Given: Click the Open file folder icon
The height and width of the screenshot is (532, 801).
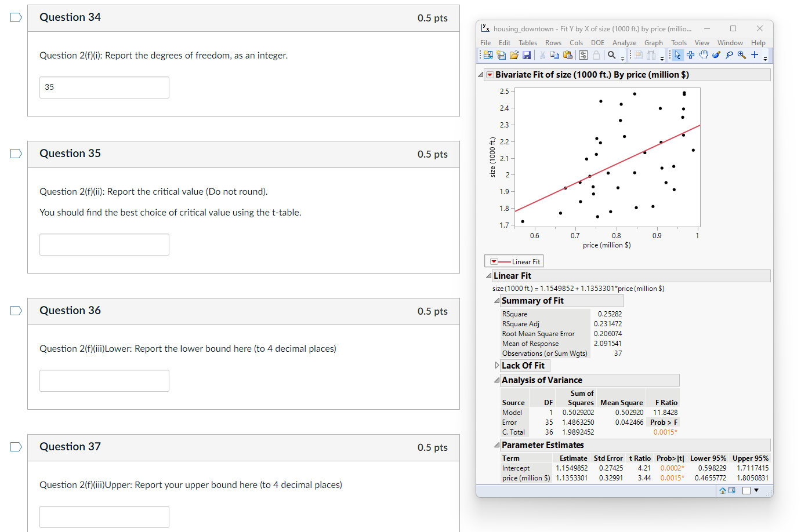Looking at the screenshot, I should pyautogui.click(x=514, y=55).
